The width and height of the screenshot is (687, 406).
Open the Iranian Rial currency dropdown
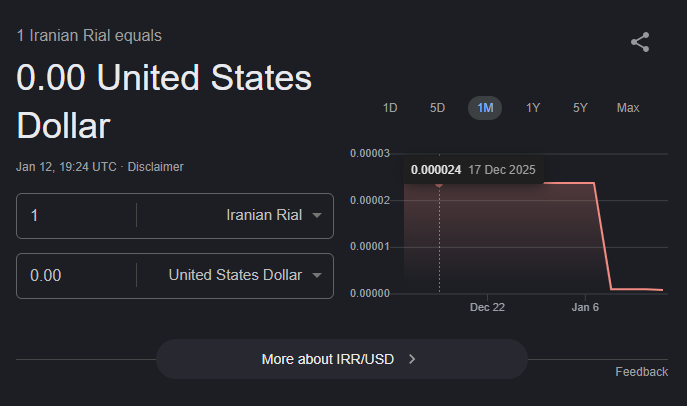274,215
